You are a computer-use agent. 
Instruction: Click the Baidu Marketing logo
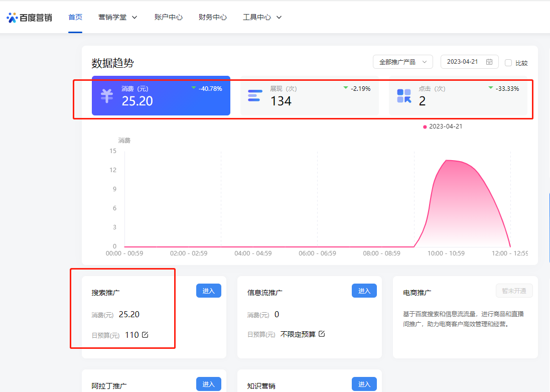(29, 18)
